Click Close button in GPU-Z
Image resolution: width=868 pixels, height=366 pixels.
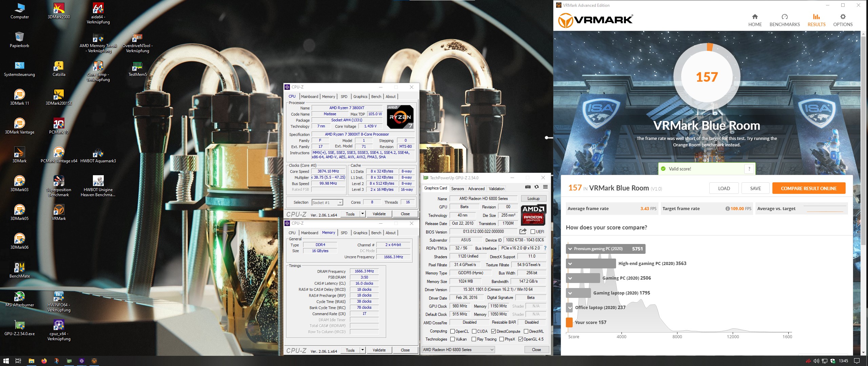[x=536, y=350]
